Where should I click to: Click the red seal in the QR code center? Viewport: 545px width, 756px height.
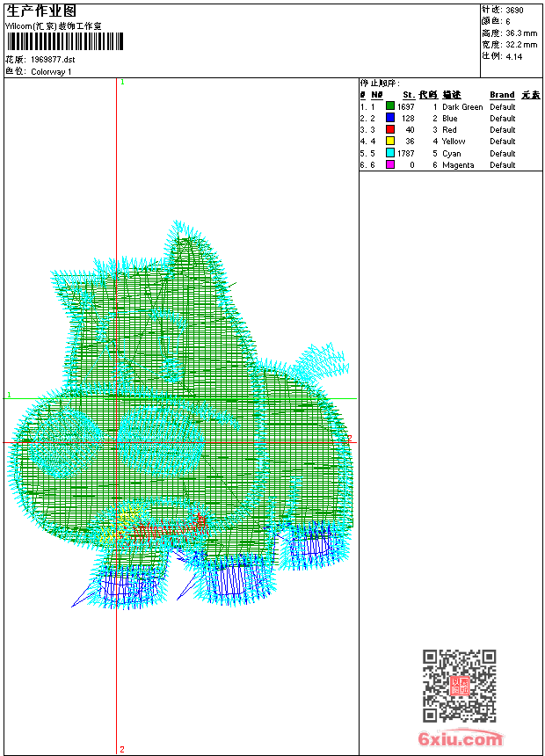pos(460,686)
